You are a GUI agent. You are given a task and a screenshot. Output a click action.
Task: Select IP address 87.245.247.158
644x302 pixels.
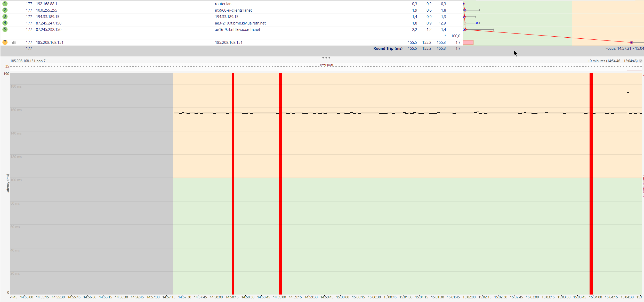tap(49, 23)
